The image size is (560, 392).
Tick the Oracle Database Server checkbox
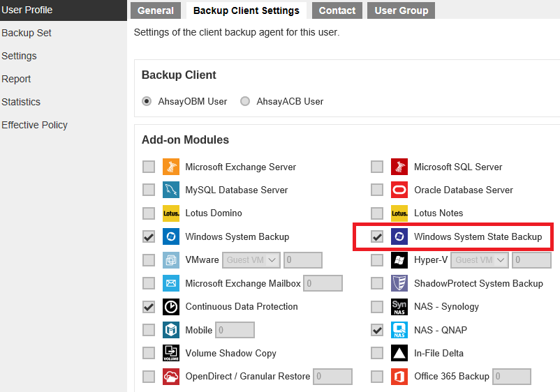point(377,190)
